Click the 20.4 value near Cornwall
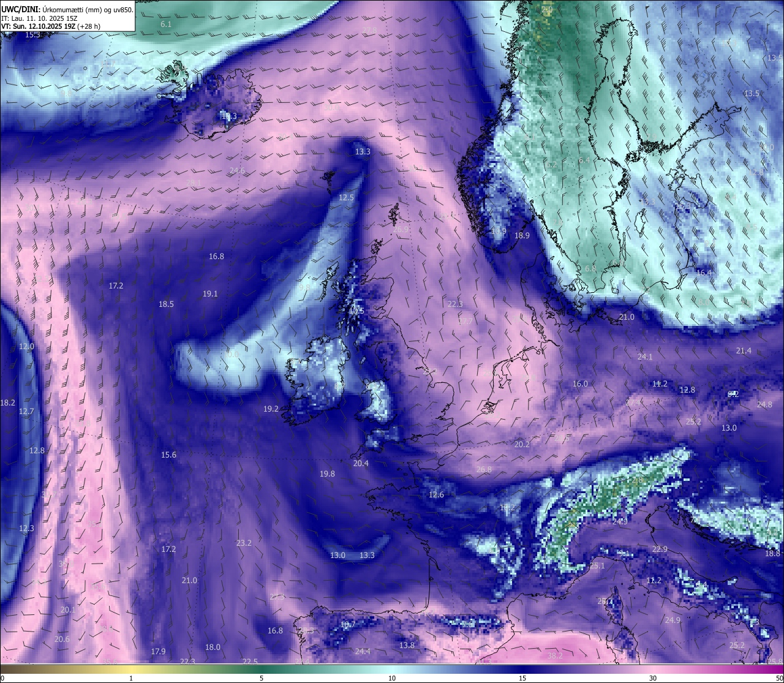 (x=361, y=463)
